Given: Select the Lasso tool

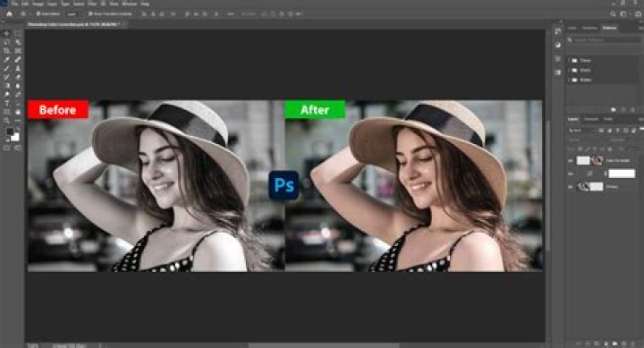Looking at the screenshot, I should click(x=7, y=42).
